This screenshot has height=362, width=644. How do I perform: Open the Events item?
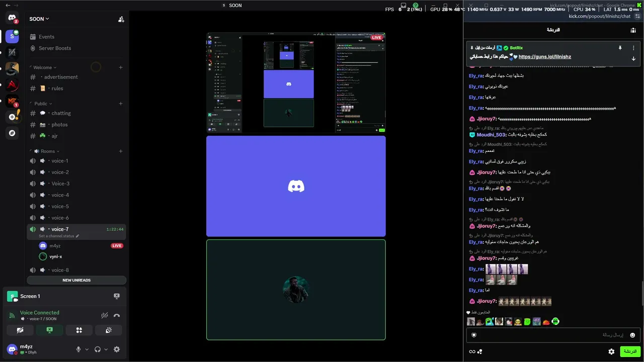click(76, 37)
